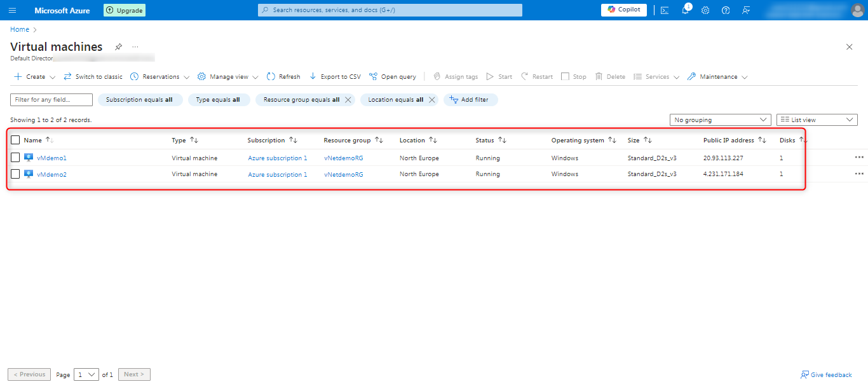Sort by the Name column

click(39, 141)
